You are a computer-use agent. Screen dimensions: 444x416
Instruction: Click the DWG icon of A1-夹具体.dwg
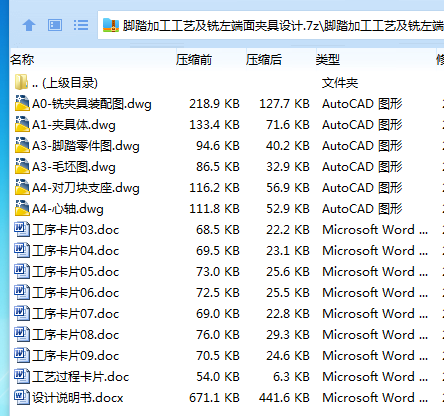click(22, 124)
